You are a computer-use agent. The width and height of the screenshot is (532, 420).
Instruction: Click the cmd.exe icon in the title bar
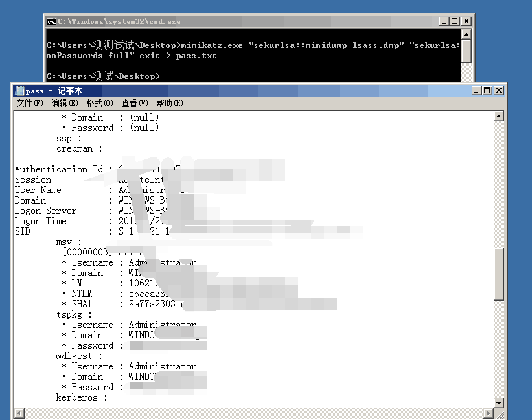pyautogui.click(x=52, y=21)
